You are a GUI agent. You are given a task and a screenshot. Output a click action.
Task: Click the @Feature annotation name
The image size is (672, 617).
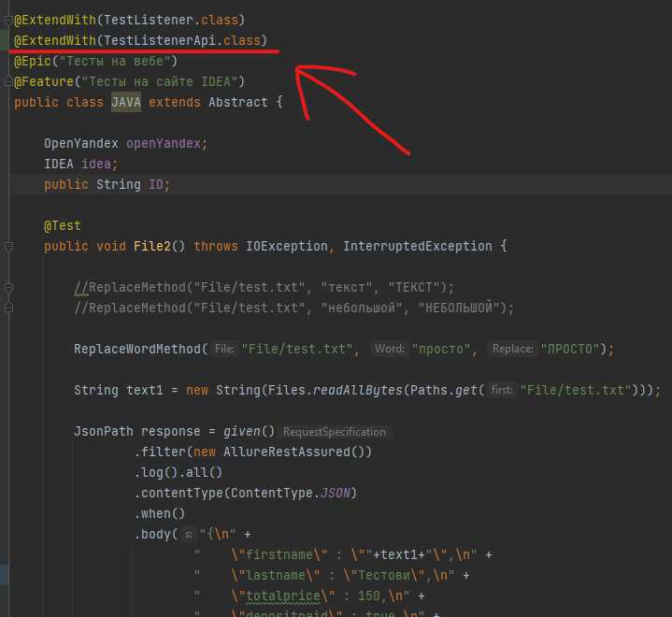tap(44, 82)
